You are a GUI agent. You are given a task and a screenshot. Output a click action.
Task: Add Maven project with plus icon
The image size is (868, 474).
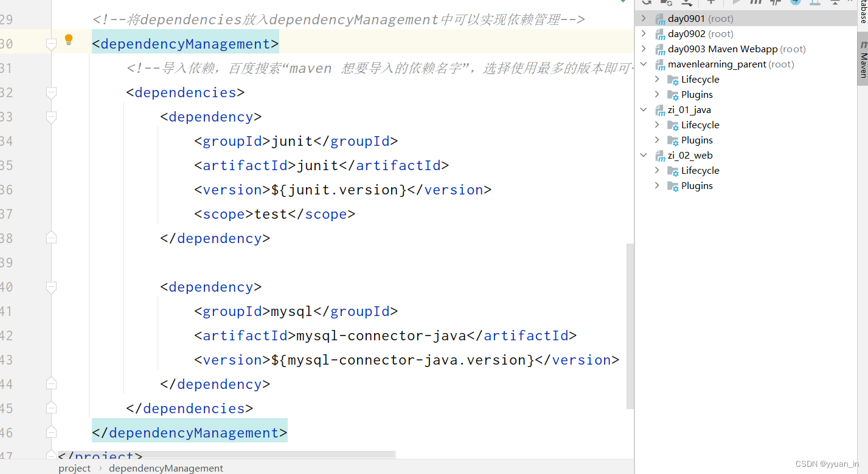pyautogui.click(x=710, y=2)
